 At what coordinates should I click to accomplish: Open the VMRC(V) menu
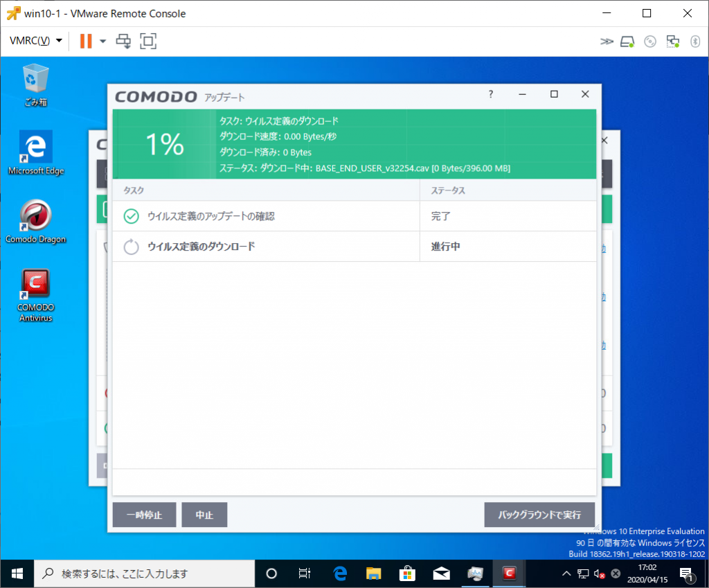(x=36, y=41)
